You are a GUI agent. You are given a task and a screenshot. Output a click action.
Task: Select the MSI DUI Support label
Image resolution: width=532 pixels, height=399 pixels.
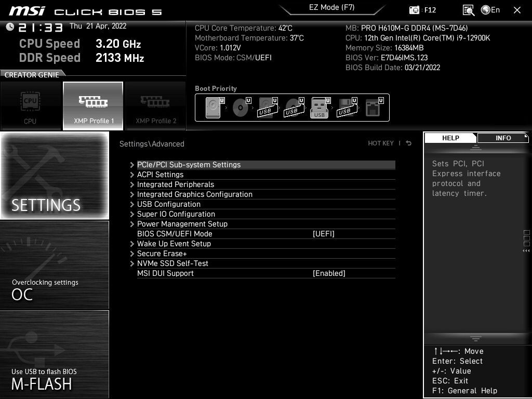pos(165,273)
